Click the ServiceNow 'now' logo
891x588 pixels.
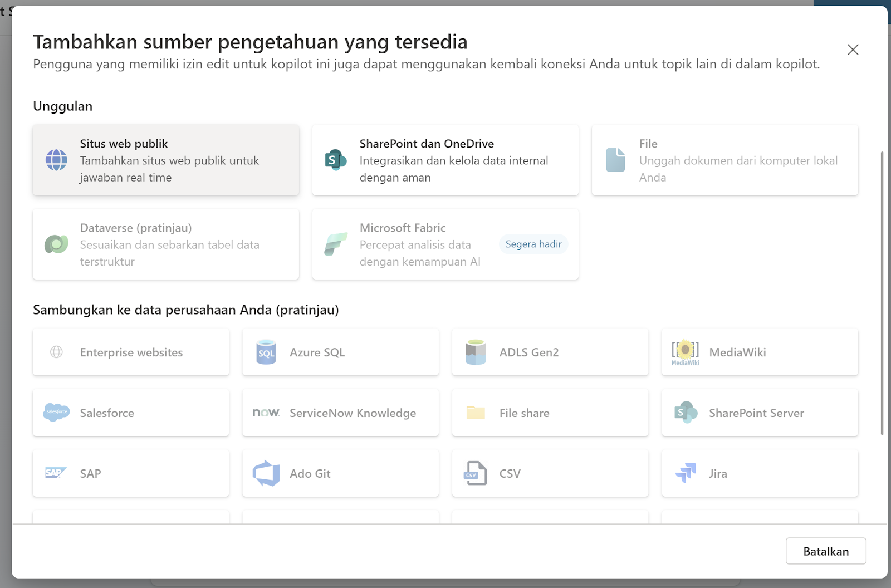tap(266, 413)
